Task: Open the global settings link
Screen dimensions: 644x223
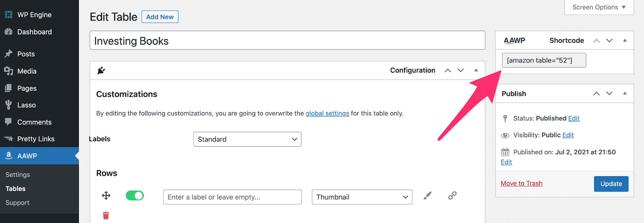Action: coord(327,113)
